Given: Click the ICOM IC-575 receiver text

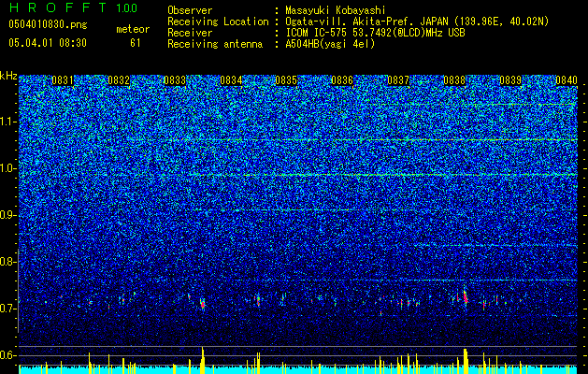Looking at the screenshot, I should pos(375,33).
